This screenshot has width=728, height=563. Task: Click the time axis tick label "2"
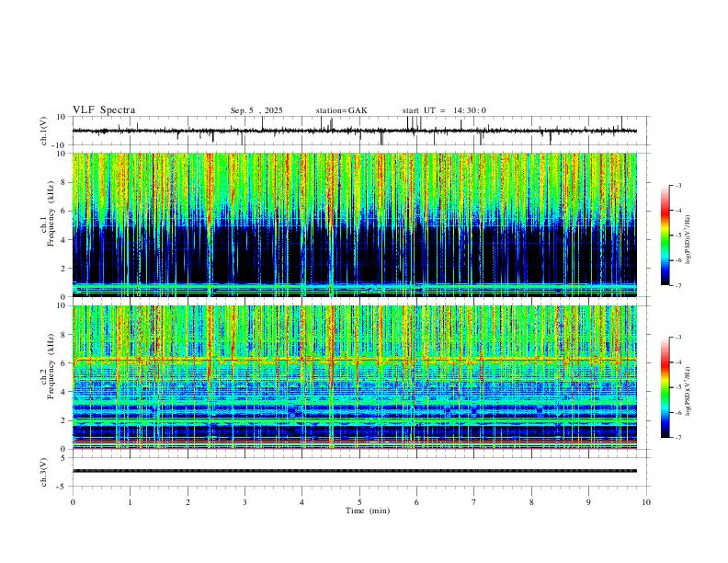[188, 502]
